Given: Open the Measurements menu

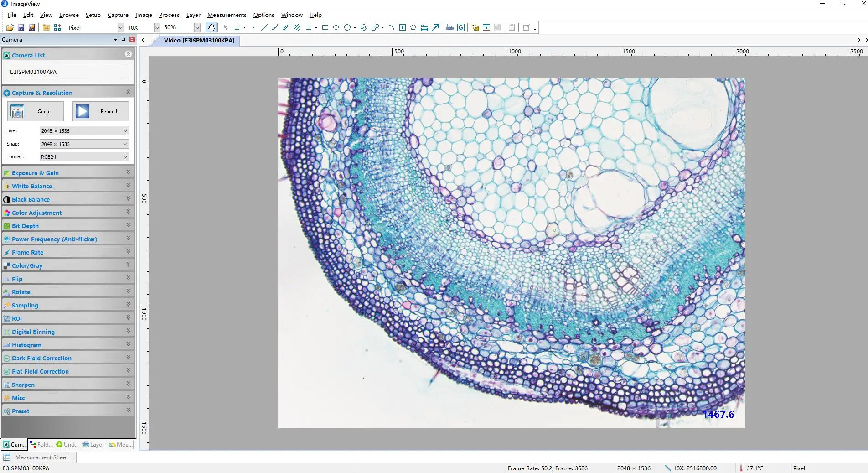Looking at the screenshot, I should pyautogui.click(x=227, y=15).
